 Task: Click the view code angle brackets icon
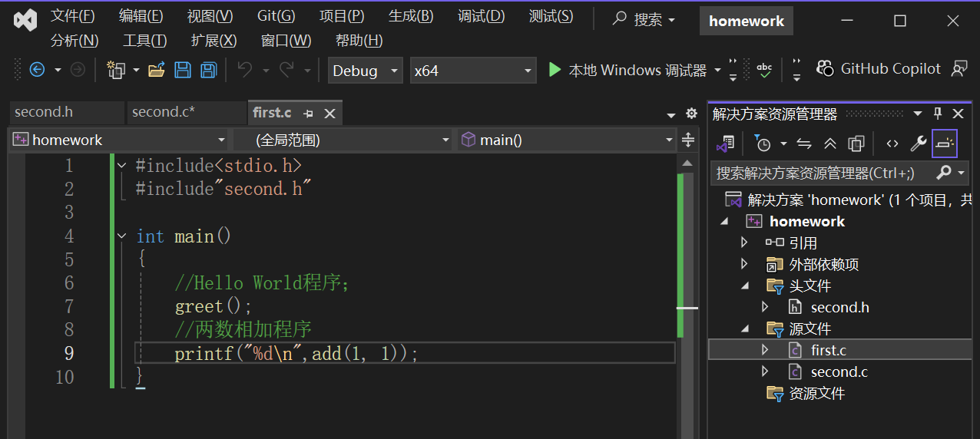892,144
